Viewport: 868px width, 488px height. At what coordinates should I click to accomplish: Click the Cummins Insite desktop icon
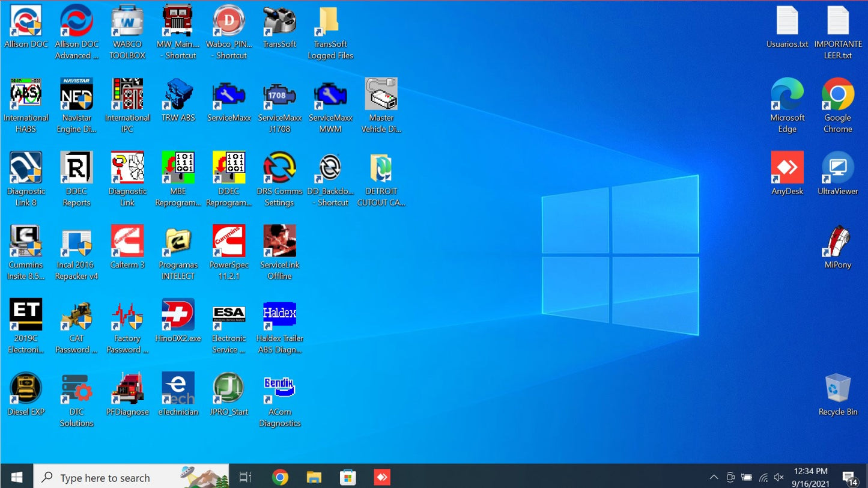26,242
